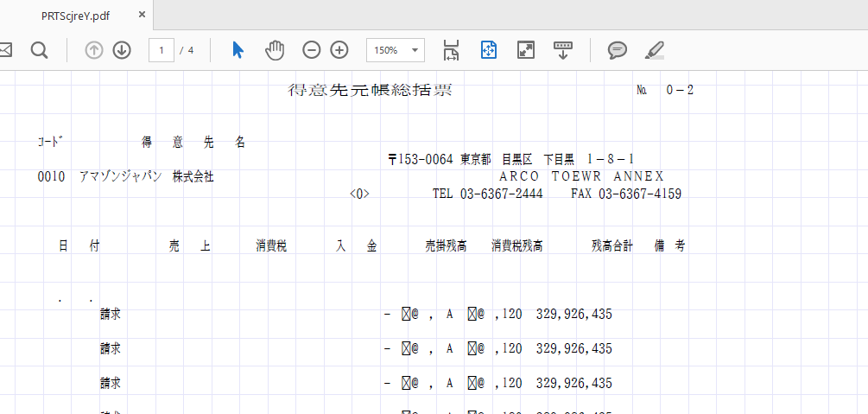Screen dimensions: 868x414
Task: Toggle fit to one full page
Action: (488, 50)
